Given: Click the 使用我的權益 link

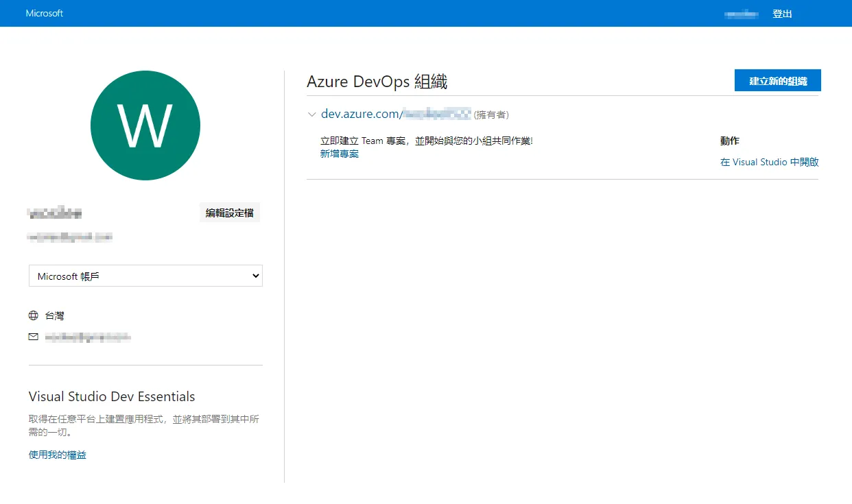Looking at the screenshot, I should 57,454.
